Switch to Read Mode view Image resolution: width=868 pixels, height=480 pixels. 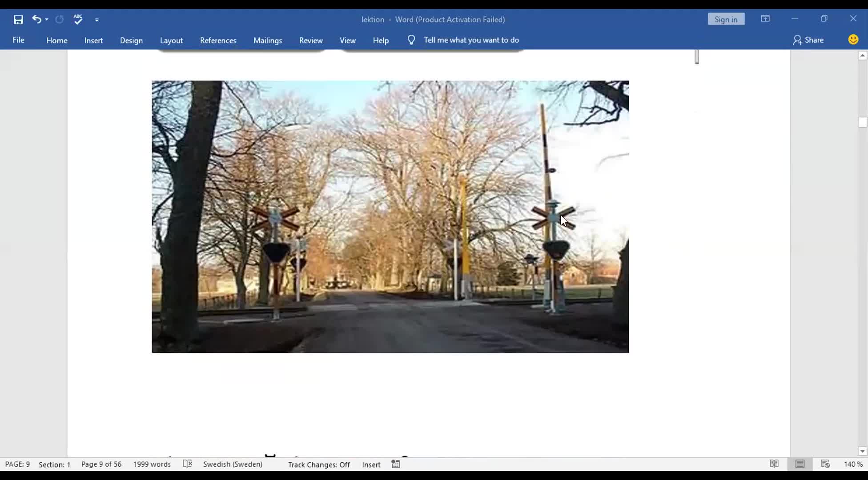(774, 464)
